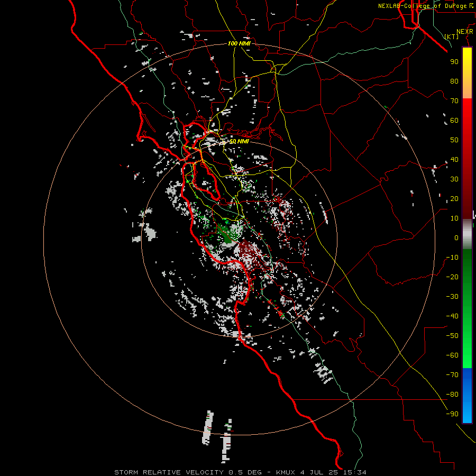
Task: Select the 0 value on velocity scale
Action: [x=456, y=237]
